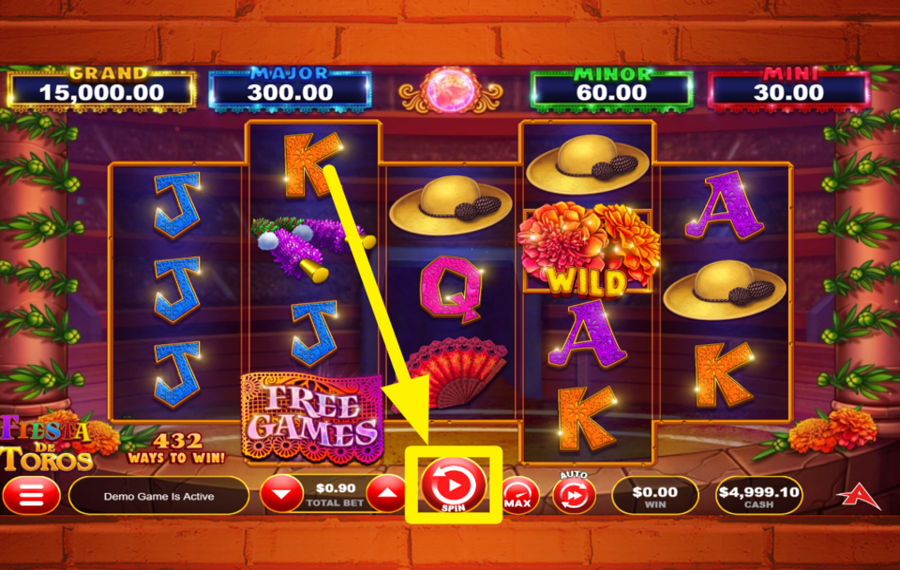900x570 pixels.
Task: Click the $0.00 win display
Action: 655,496
